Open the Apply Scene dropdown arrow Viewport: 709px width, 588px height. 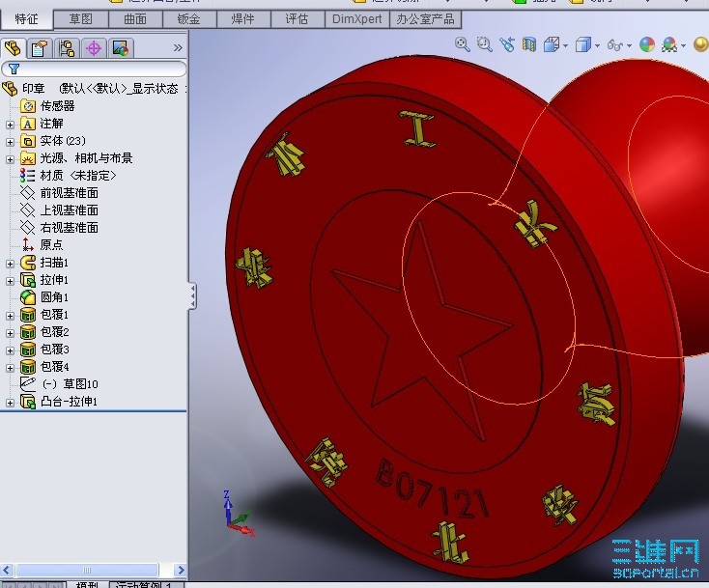(683, 45)
